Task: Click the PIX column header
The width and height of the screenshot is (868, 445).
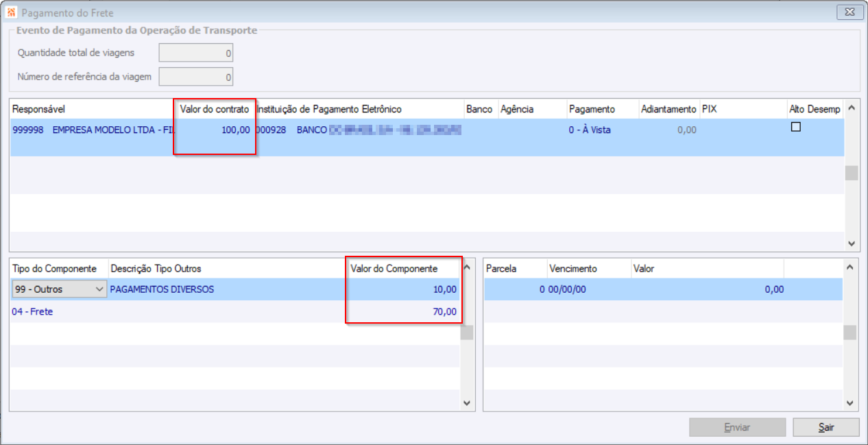Action: [x=743, y=109]
